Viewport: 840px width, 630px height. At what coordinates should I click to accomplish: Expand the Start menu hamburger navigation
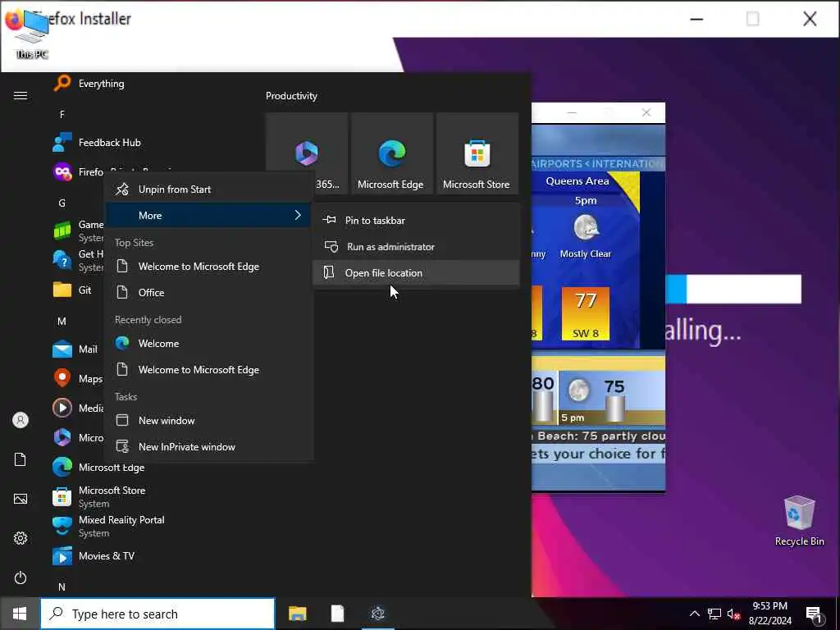pyautogui.click(x=21, y=95)
